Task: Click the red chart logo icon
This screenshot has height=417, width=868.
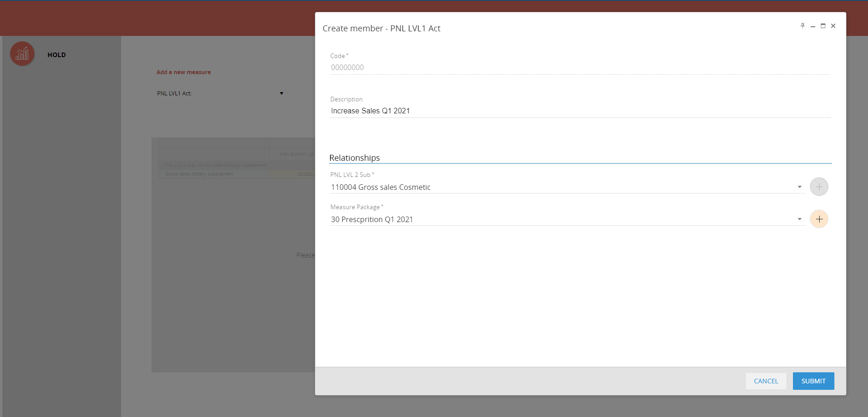Action: [22, 54]
